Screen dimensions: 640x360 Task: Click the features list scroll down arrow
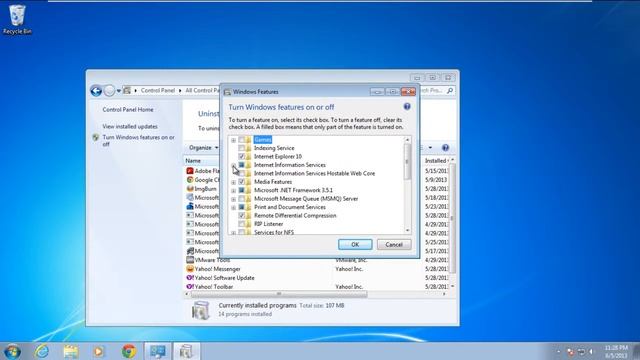coord(407,230)
